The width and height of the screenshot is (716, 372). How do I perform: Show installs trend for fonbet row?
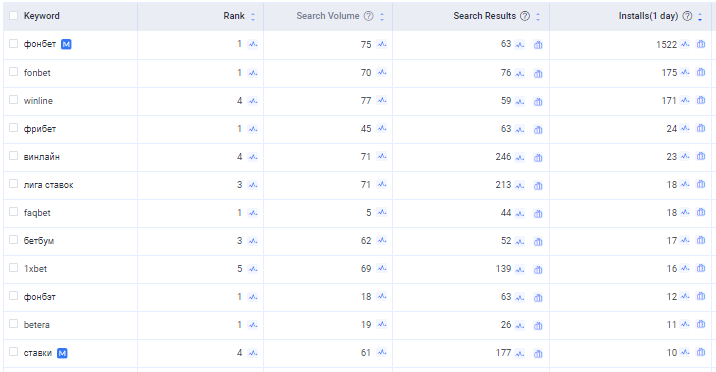point(685,73)
